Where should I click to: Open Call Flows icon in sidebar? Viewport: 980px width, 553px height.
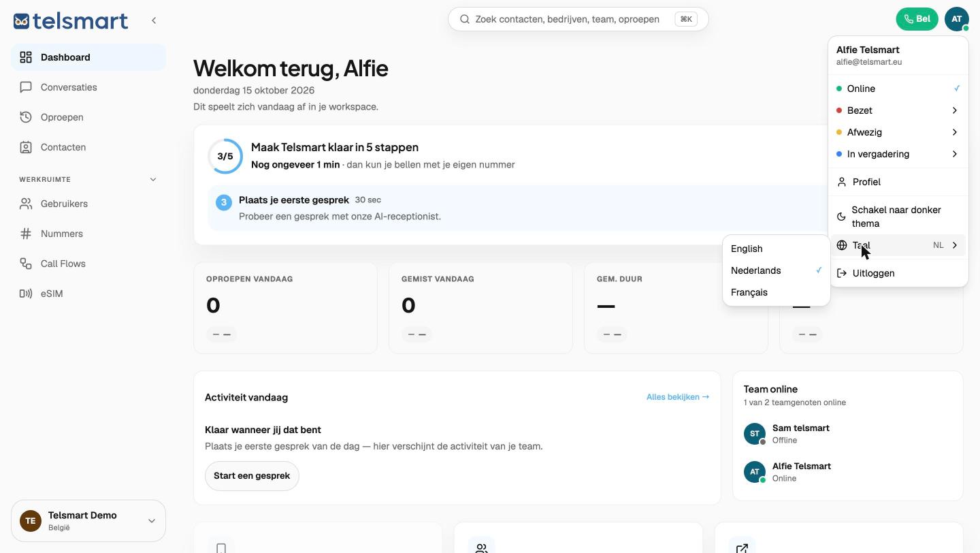[26, 264]
